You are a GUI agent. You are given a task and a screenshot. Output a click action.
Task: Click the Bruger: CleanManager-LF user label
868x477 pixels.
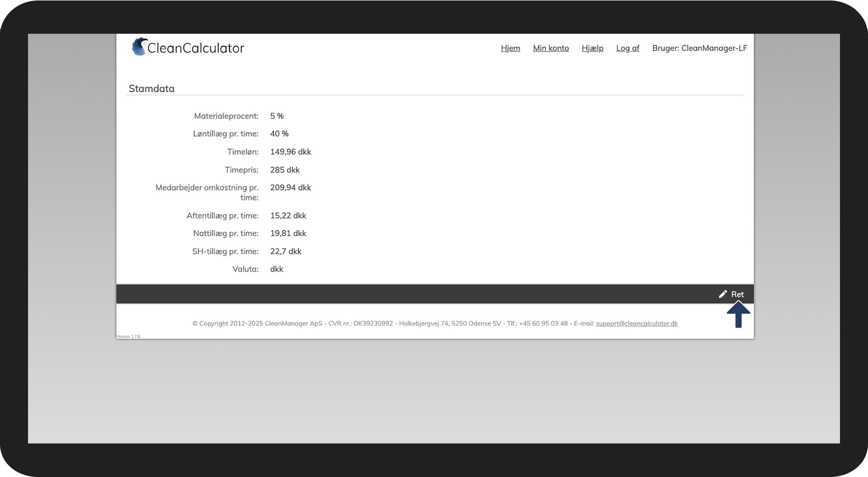click(x=699, y=48)
